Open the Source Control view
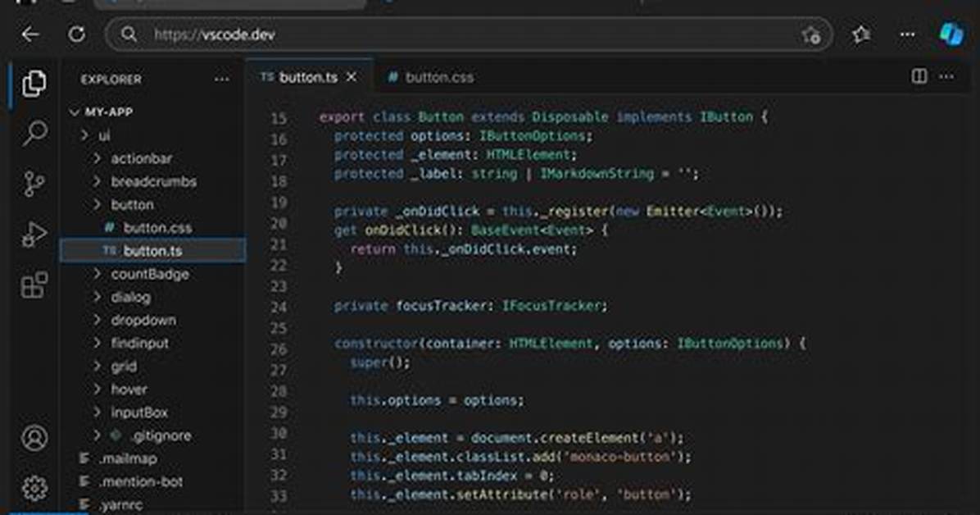 34,184
